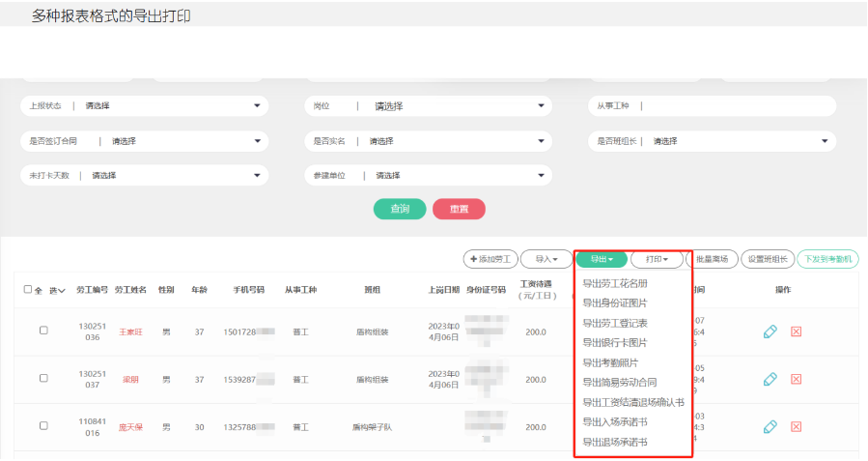Select 导出简易劳动合同 menu entry
Screen dimensions: 868x461
coord(620,382)
